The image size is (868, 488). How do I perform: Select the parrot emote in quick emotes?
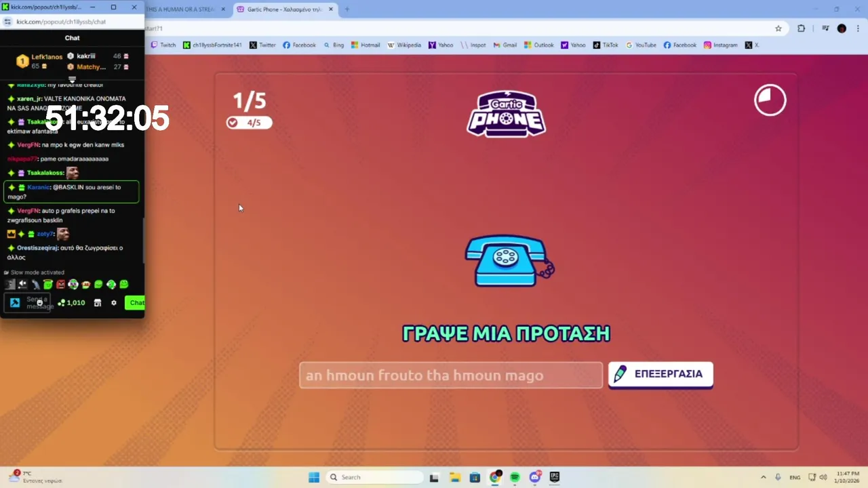pyautogui.click(x=35, y=285)
